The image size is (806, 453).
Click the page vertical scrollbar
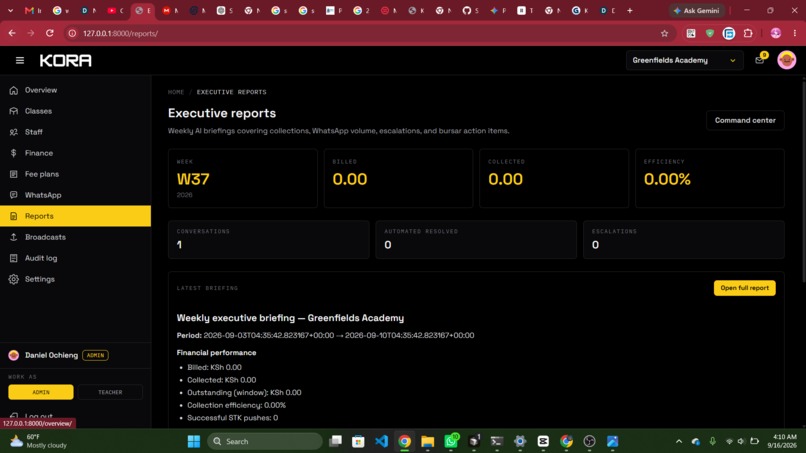[803, 180]
